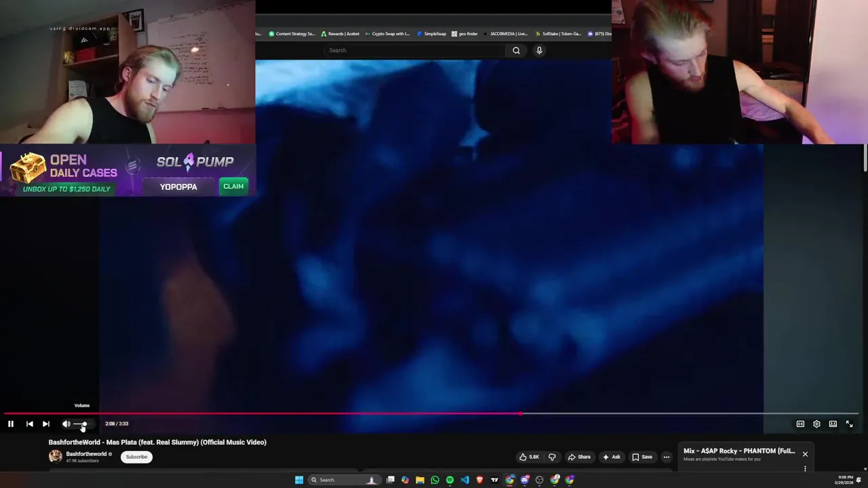Screen dimensions: 868x488
Task: Open mix playlist options menu
Action: [805, 468]
